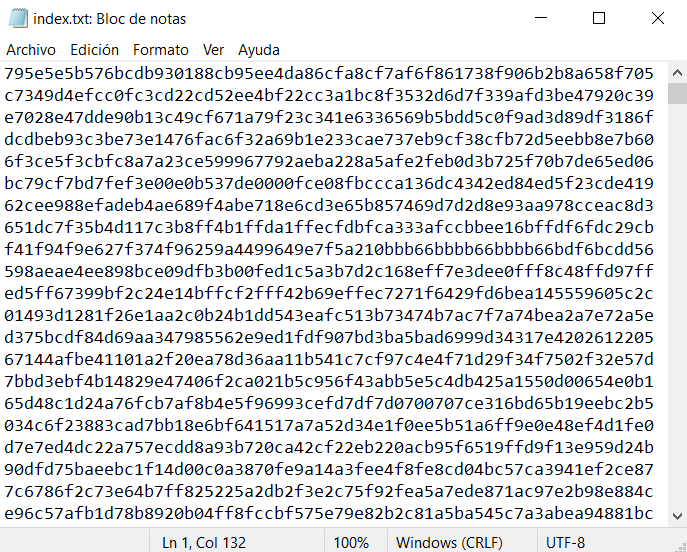Screen dimensions: 687x552
Task: Place the cursor in the line starting with dcdbeb93
Action: pyautogui.click(x=329, y=140)
